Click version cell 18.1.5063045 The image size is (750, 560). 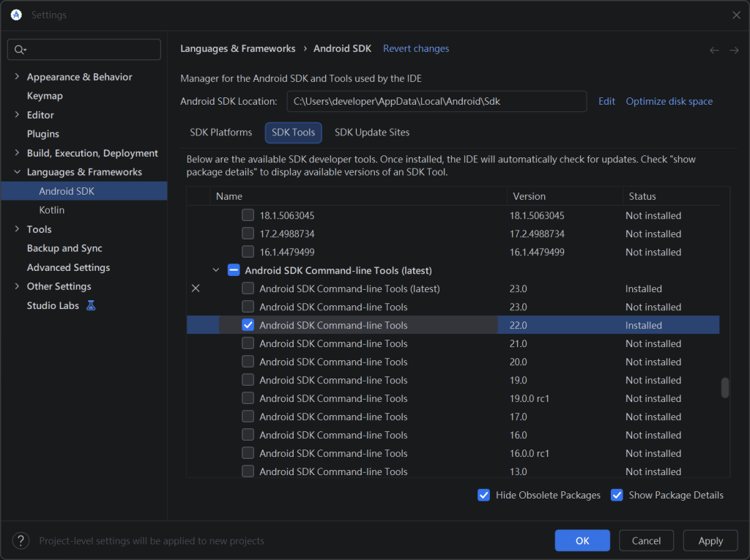(537, 215)
